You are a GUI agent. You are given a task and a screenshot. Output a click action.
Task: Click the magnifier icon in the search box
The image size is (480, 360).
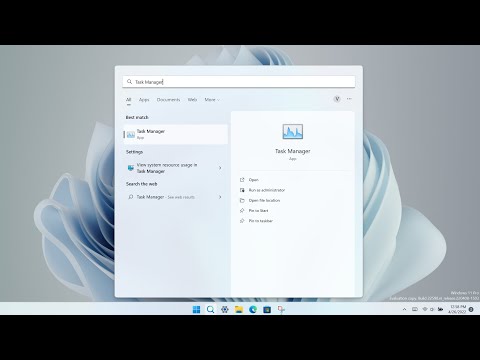(129, 82)
